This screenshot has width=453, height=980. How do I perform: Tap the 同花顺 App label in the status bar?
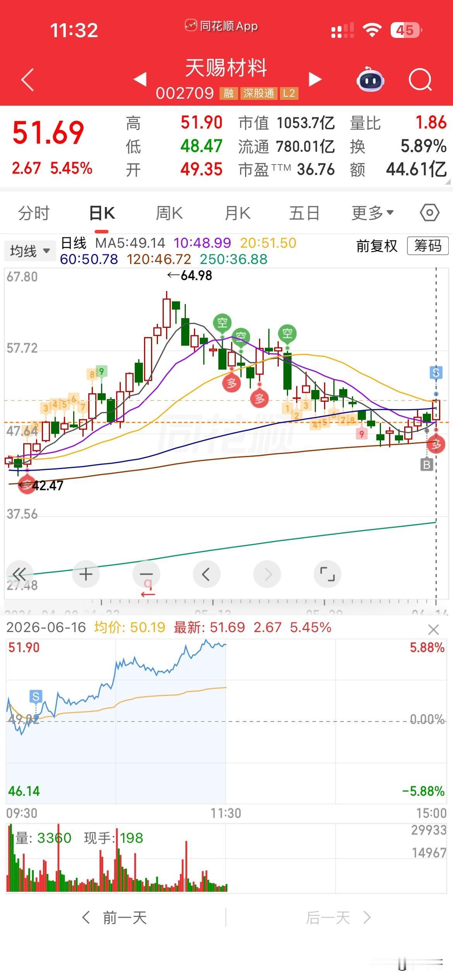point(221,26)
